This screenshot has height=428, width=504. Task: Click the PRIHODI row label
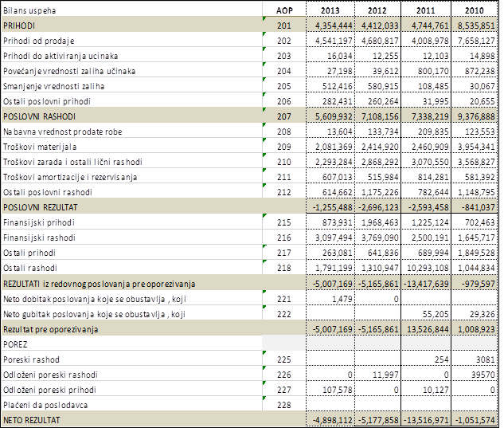click(x=19, y=26)
